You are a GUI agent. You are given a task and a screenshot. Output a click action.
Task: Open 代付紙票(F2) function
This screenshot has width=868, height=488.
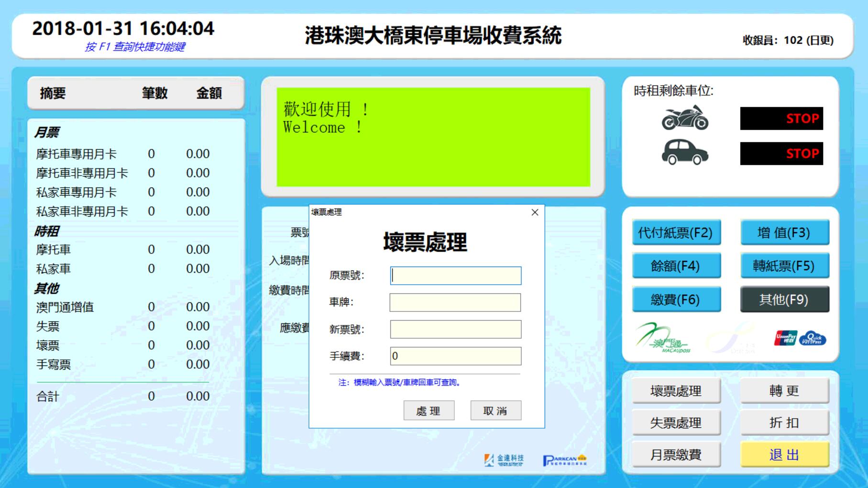click(x=676, y=233)
